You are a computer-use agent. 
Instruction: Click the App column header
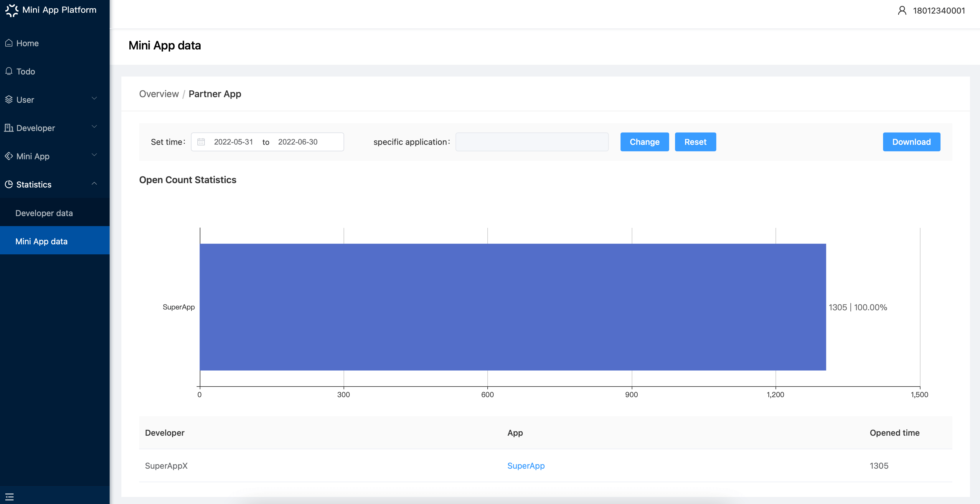pyautogui.click(x=515, y=433)
